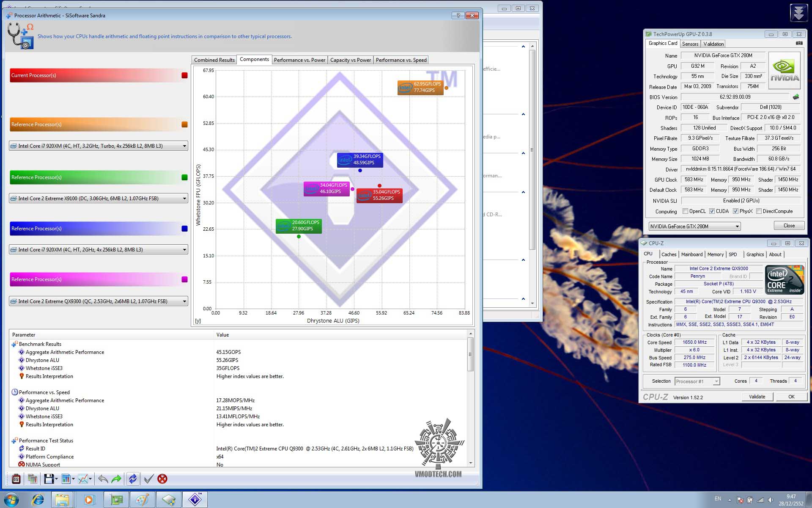Open Internet Explorer from the taskbar
Image resolution: width=812 pixels, height=508 pixels.
[x=38, y=500]
